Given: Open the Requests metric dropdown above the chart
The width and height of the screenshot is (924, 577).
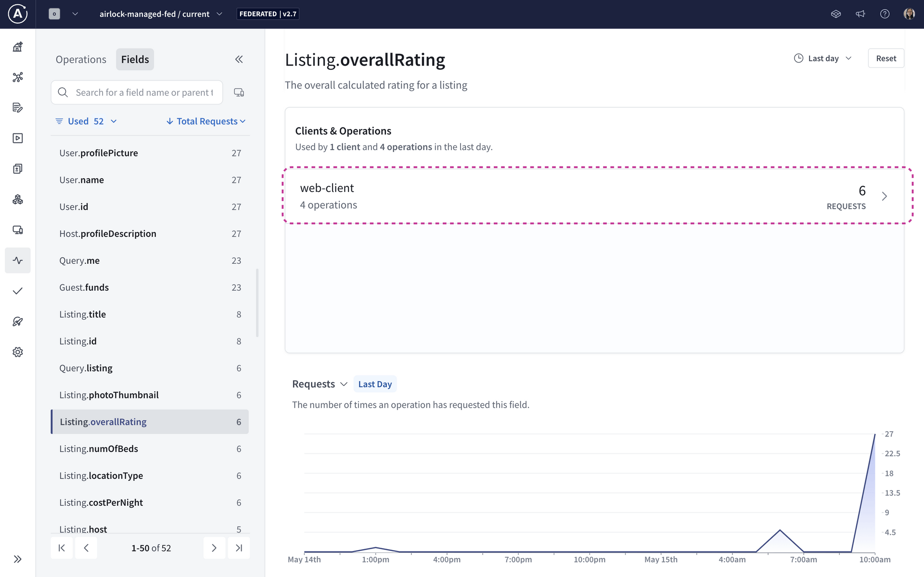Looking at the screenshot, I should [320, 384].
